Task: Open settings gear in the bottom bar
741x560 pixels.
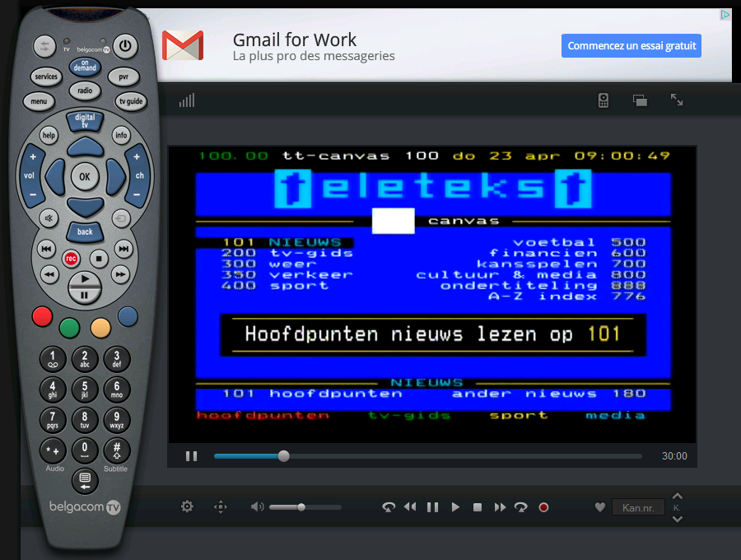Action: point(187,506)
